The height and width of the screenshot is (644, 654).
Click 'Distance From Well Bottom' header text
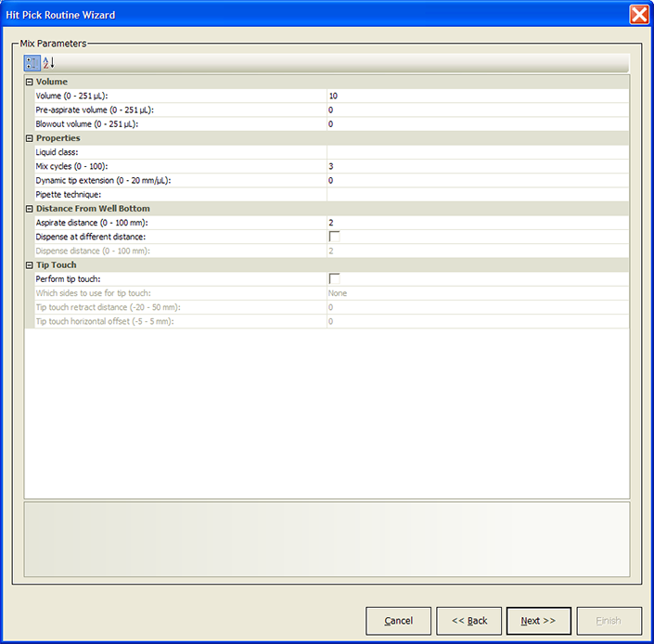(93, 209)
